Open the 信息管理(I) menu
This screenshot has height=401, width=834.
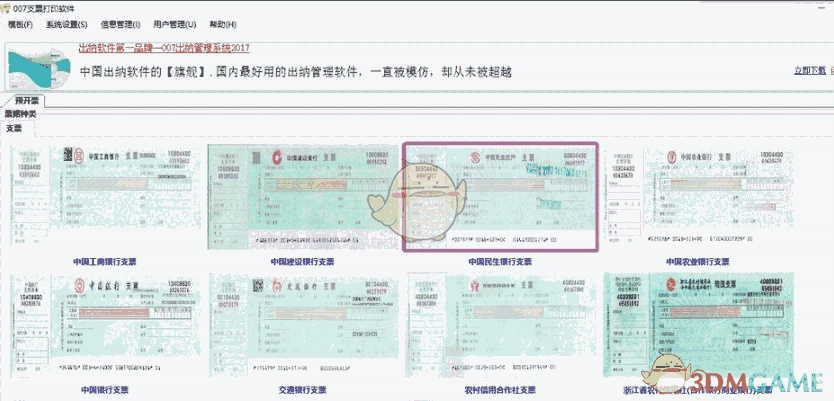pyautogui.click(x=120, y=24)
